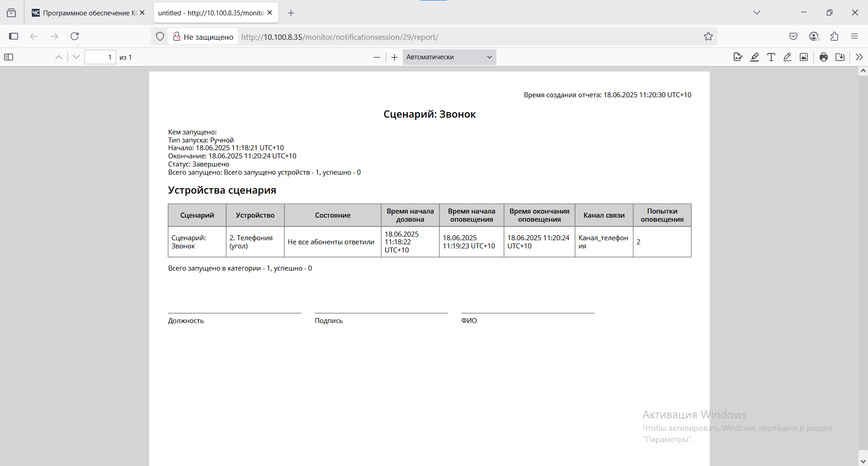Viewport: 868px width, 466px height.
Task: Go forward in browser history
Action: 54,36
